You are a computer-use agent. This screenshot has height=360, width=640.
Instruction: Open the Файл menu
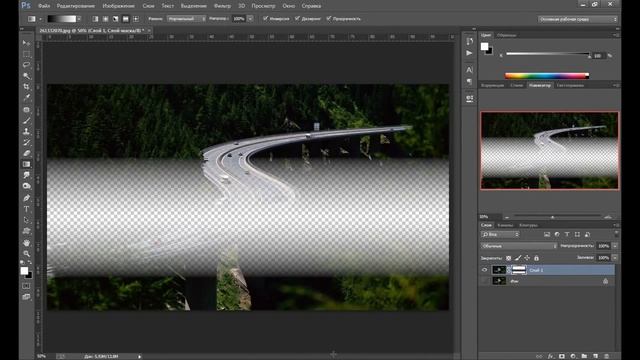[44, 6]
